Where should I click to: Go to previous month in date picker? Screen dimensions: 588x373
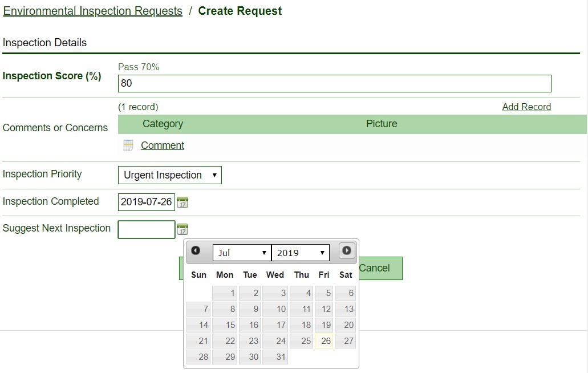pyautogui.click(x=196, y=251)
